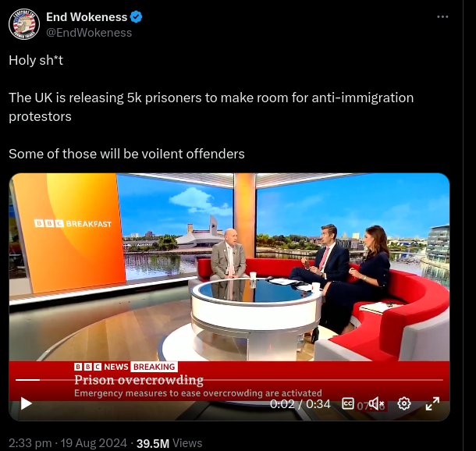Click the blue verified badge
Viewport: 476px width, 451px height.
click(x=136, y=16)
